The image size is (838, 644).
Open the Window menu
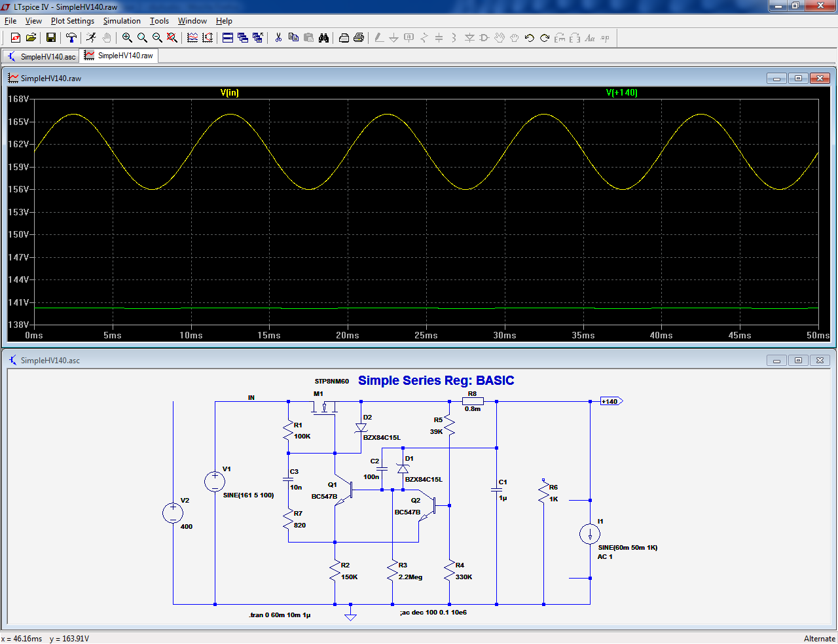(x=192, y=21)
